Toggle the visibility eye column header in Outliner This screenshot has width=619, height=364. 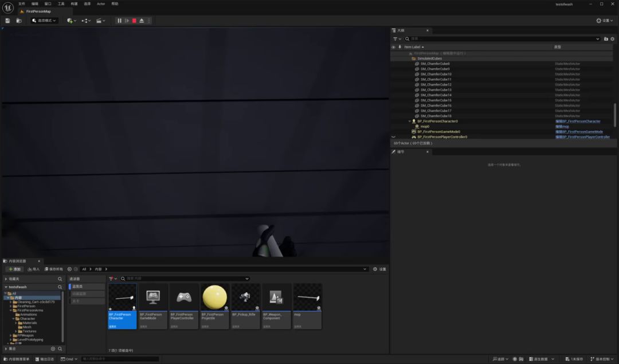393,47
